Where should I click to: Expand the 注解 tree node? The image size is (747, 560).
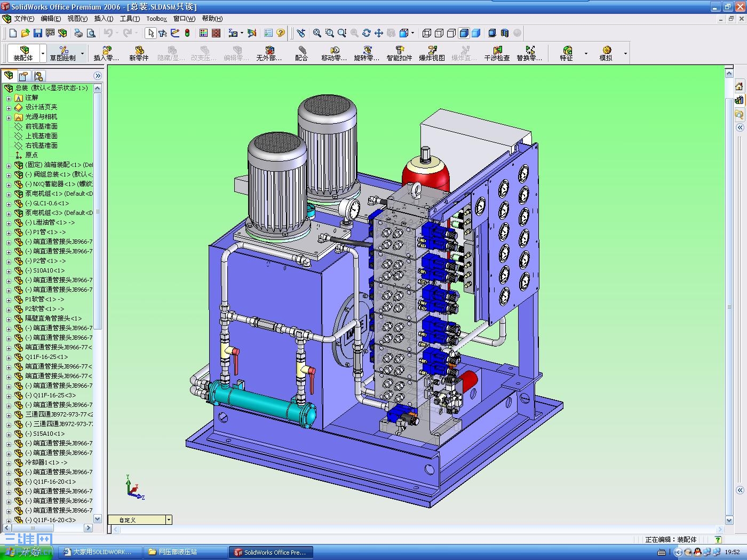(9, 98)
